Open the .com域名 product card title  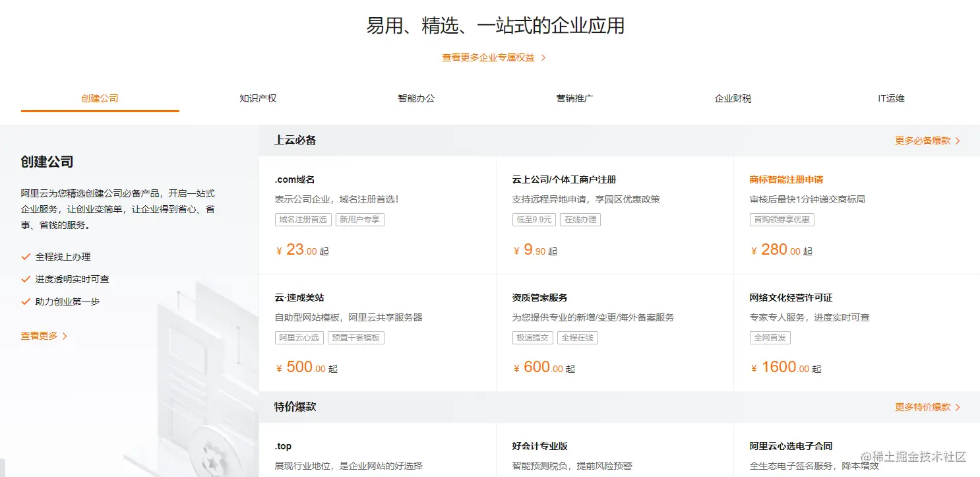pos(295,179)
